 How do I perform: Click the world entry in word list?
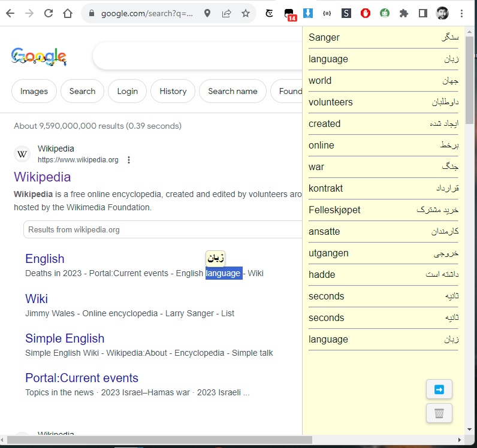tap(384, 81)
